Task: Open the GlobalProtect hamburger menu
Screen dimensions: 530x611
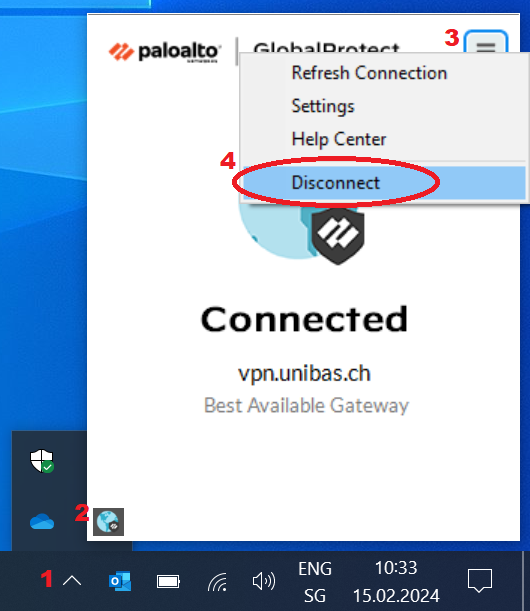Action: tap(486, 42)
